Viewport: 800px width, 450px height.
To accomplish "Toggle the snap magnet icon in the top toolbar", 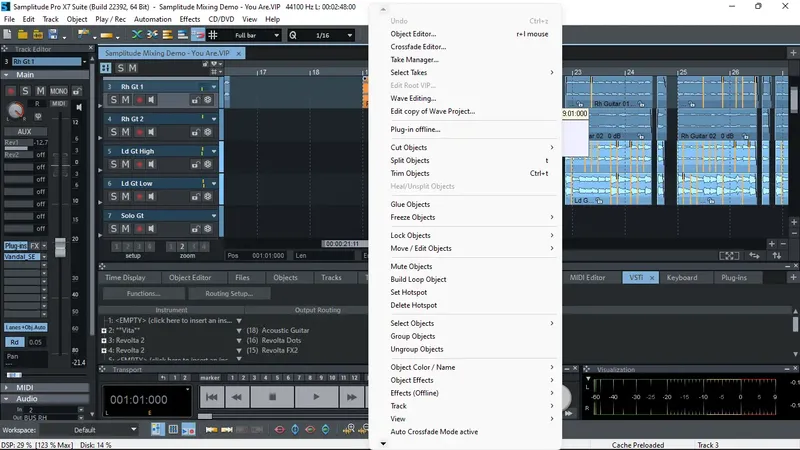I will (x=198, y=35).
